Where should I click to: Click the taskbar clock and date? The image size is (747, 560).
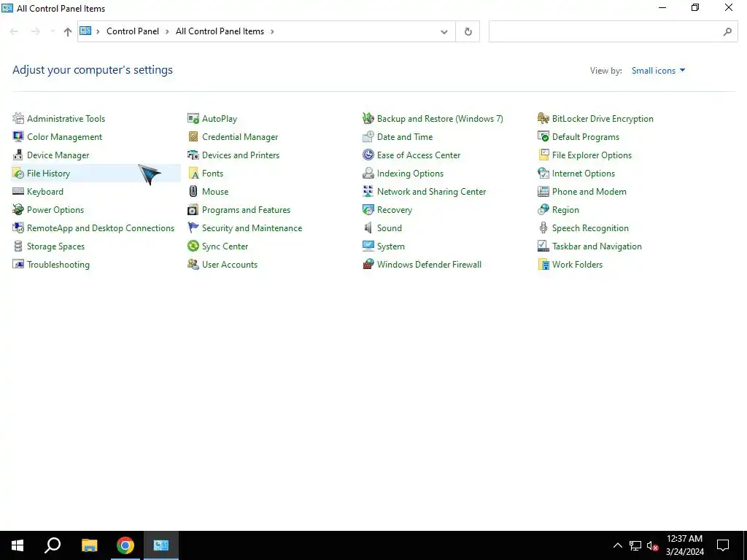click(684, 545)
